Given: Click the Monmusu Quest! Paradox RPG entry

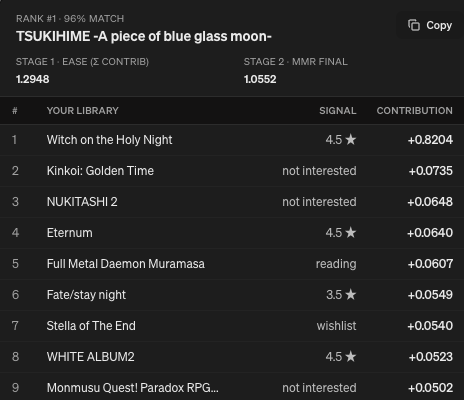Looking at the screenshot, I should [x=232, y=387].
